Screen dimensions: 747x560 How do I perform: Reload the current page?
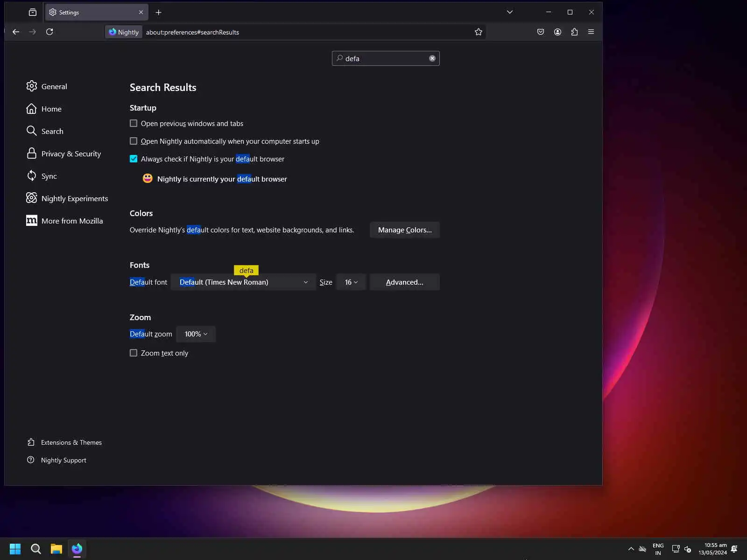49,32
